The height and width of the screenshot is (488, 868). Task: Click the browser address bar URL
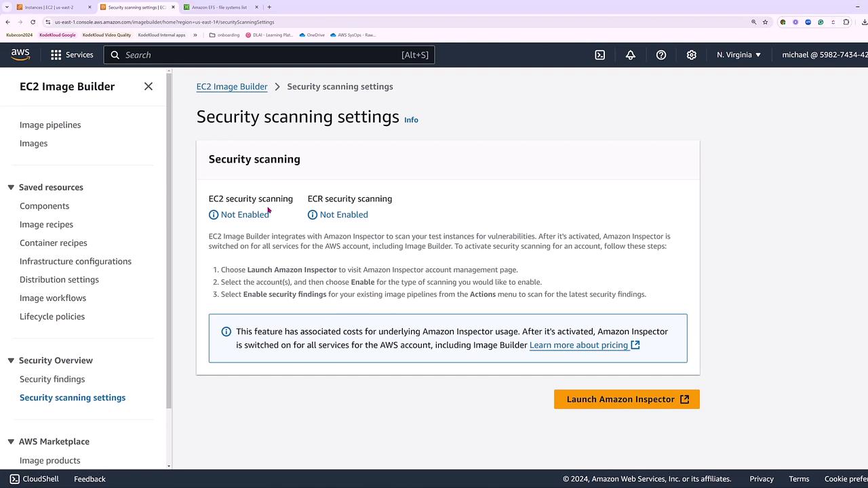[165, 22]
